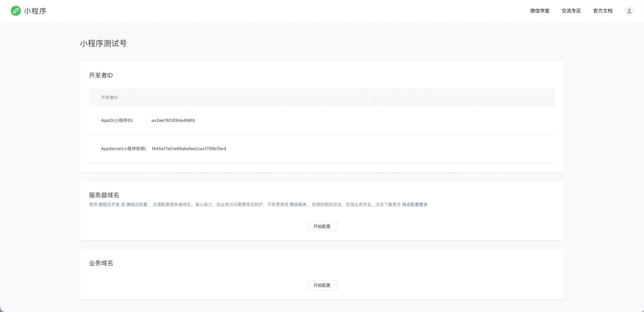Click the 小程序测试号 page title
This screenshot has height=312, width=644.
(x=103, y=43)
